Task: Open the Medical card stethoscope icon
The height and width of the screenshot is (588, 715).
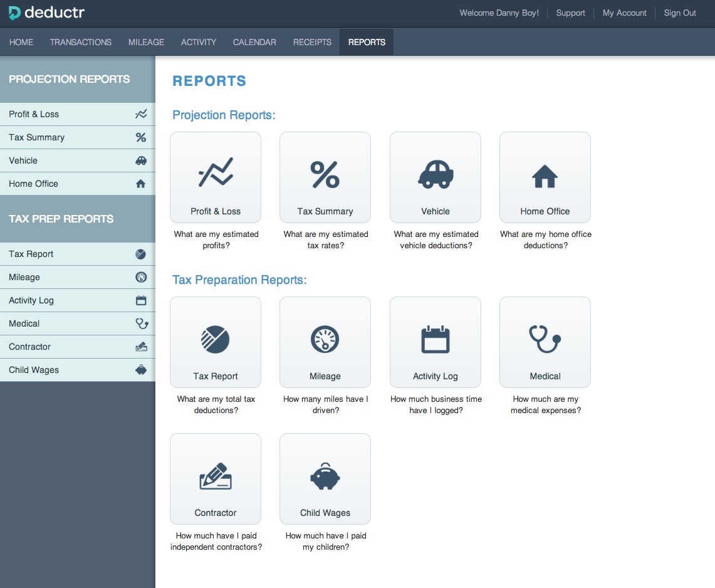Action: point(545,339)
